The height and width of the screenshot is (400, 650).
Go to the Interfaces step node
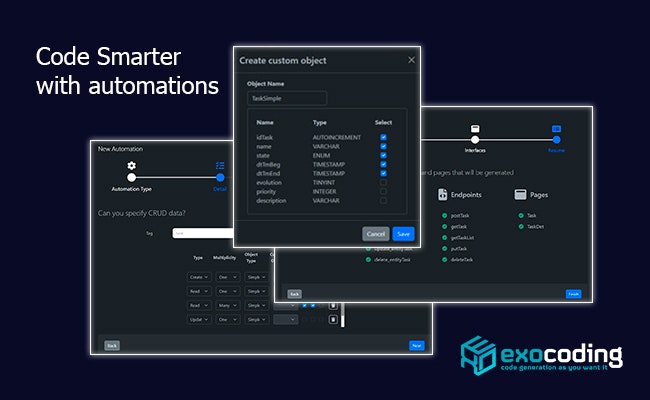(x=475, y=140)
